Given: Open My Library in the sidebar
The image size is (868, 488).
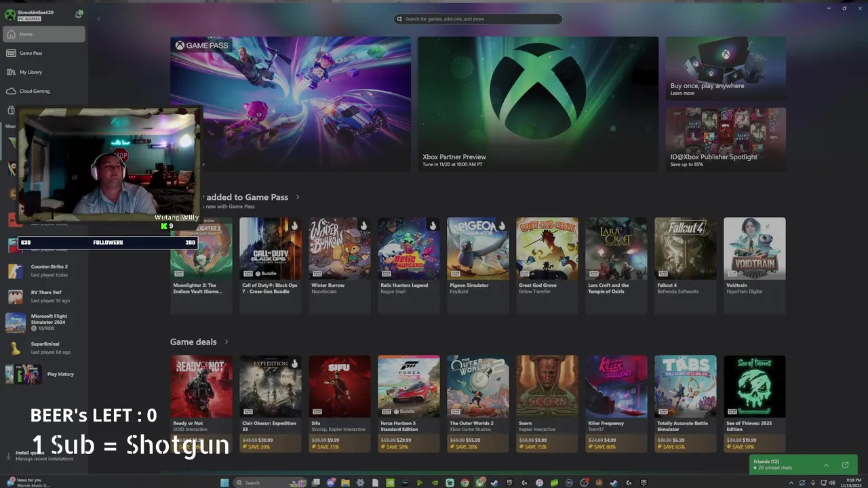Looking at the screenshot, I should click(43, 72).
